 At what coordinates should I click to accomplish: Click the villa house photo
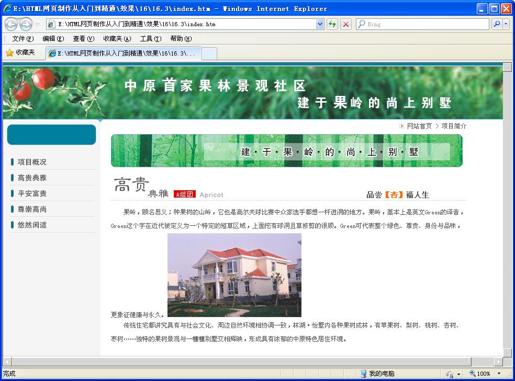[234, 275]
